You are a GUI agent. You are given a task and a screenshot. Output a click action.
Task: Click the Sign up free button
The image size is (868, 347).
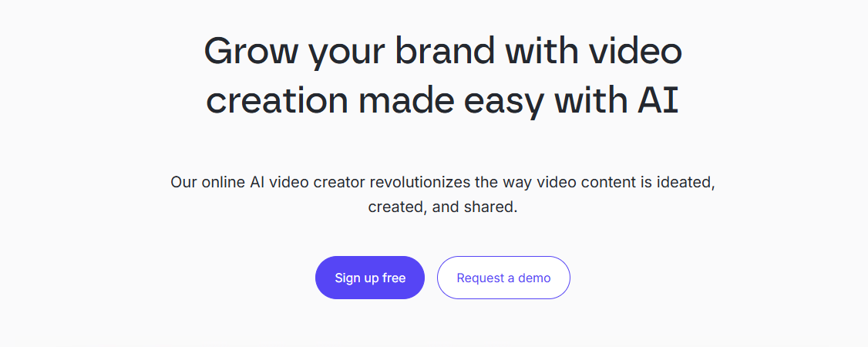370,278
